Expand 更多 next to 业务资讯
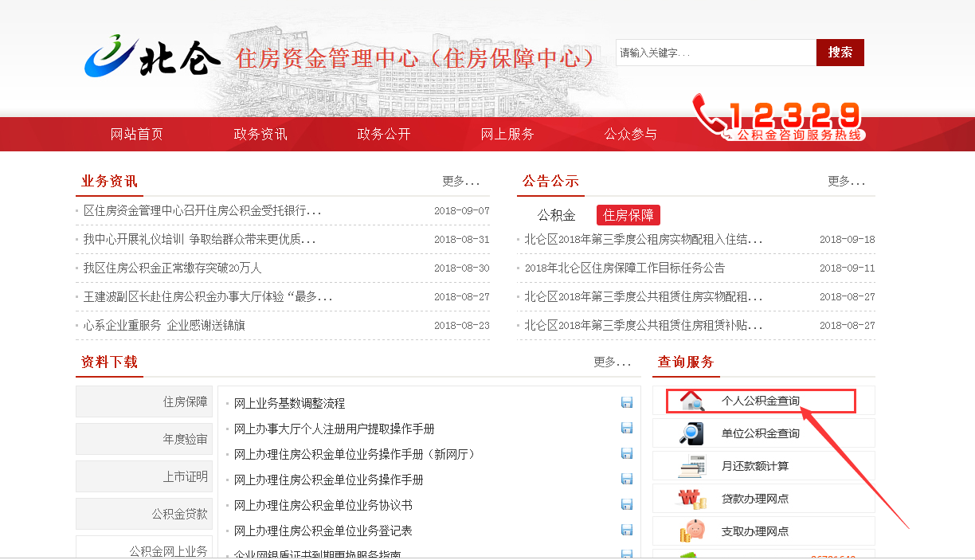The image size is (975, 560). click(x=461, y=181)
